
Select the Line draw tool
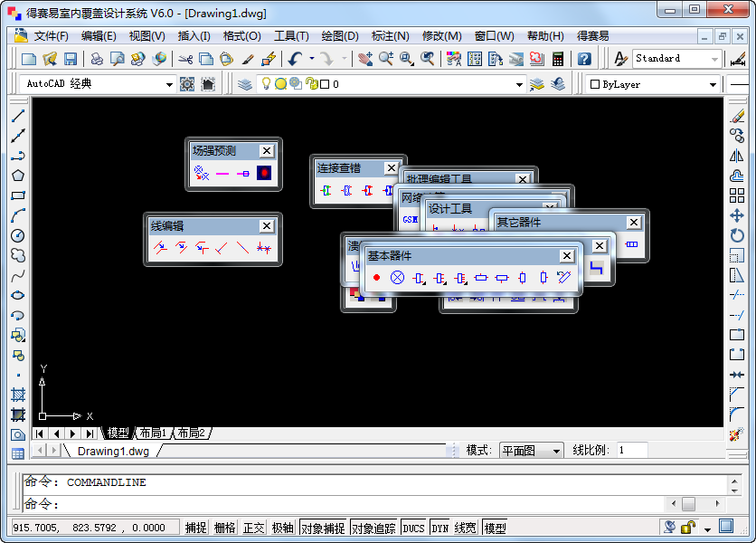18,116
